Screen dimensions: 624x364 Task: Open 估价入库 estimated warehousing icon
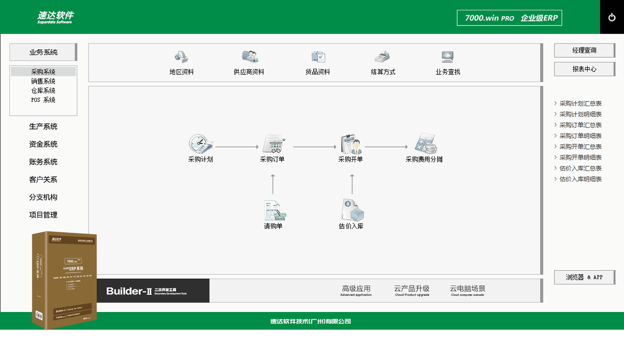tap(352, 213)
